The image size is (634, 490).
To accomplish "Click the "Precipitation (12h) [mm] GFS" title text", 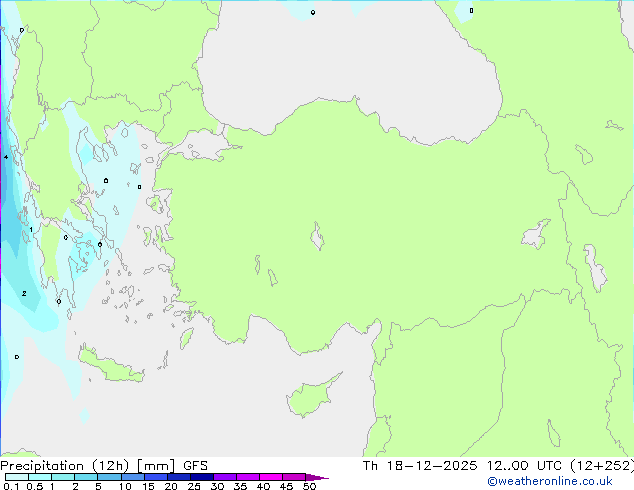I will coord(104,466).
